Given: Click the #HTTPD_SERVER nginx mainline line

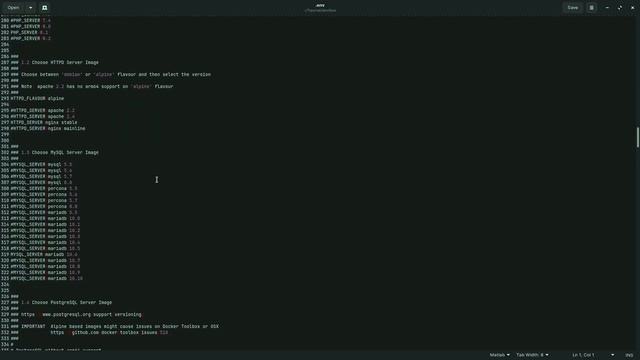Looking at the screenshot, I should (x=48, y=128).
